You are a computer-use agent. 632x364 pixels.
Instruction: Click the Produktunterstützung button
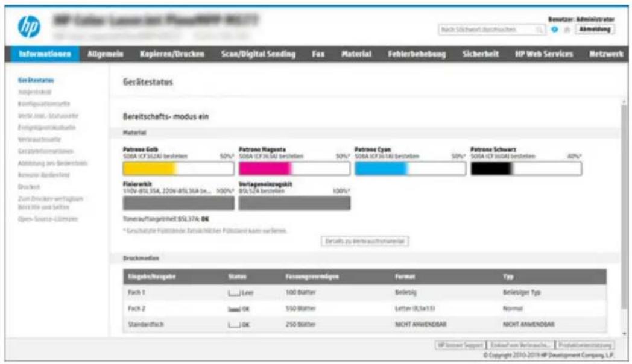point(584,345)
